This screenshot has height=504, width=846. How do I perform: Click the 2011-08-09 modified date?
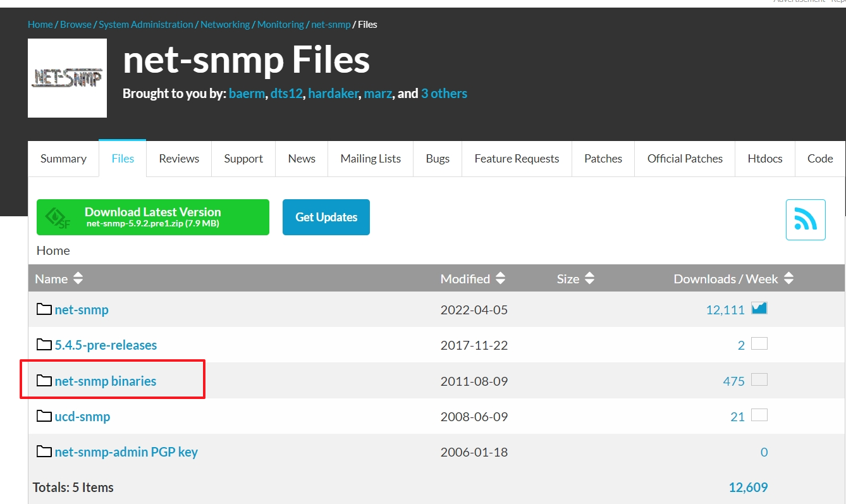[x=474, y=381]
